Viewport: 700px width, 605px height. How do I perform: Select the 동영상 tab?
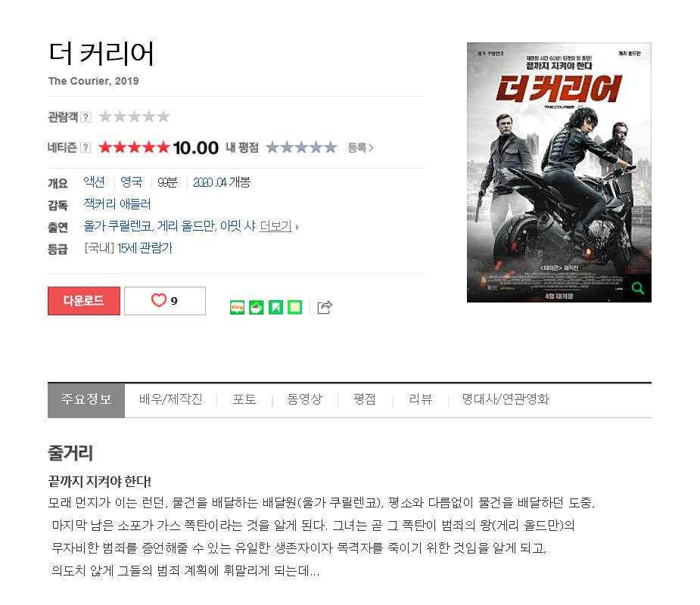[x=304, y=399]
